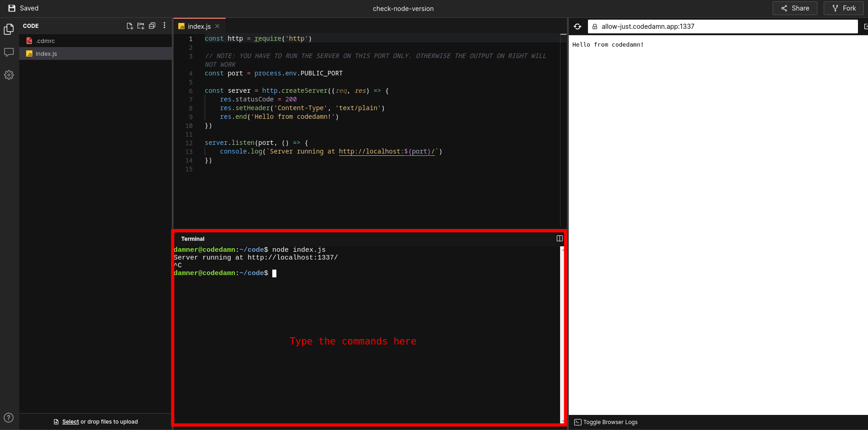This screenshot has height=430, width=868.
Task: Create a new folder in the CODE panel
Action: 141,26
